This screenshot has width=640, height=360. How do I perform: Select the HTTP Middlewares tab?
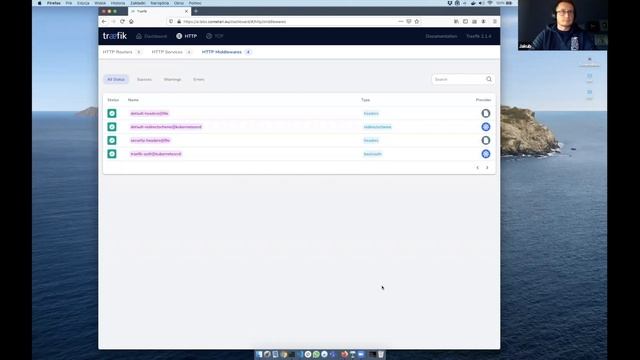click(x=227, y=52)
